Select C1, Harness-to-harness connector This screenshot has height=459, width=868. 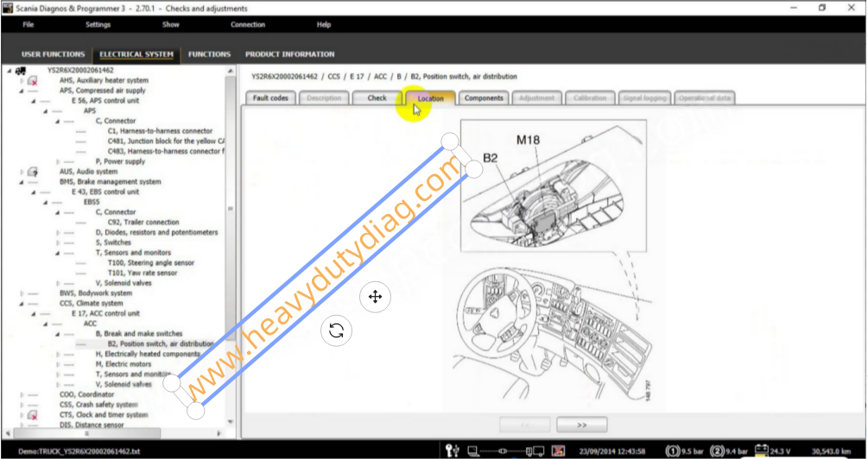pyautogui.click(x=160, y=131)
